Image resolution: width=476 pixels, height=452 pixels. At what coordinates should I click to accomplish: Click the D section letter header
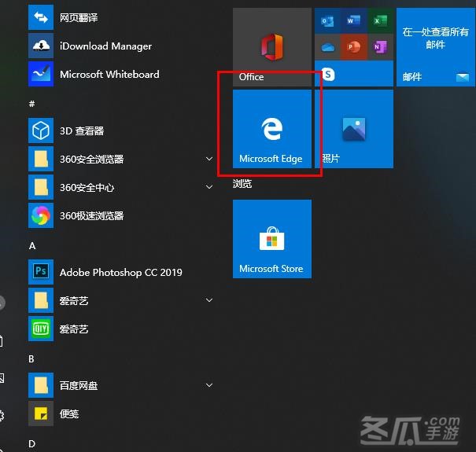tap(32, 444)
